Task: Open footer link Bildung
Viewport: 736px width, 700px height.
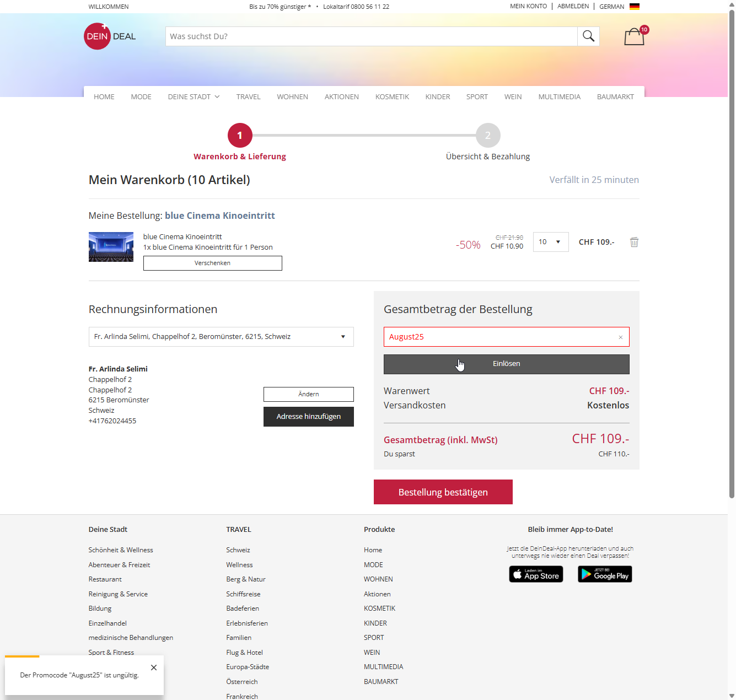Action: tap(100, 609)
